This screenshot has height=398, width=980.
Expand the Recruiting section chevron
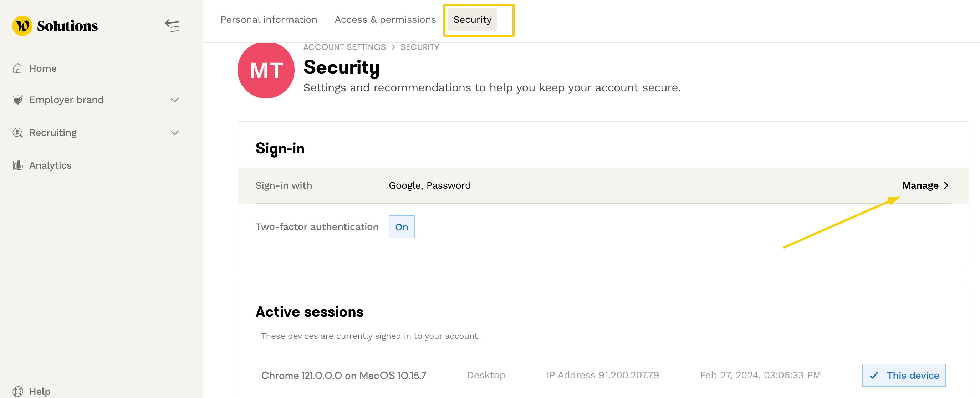175,133
